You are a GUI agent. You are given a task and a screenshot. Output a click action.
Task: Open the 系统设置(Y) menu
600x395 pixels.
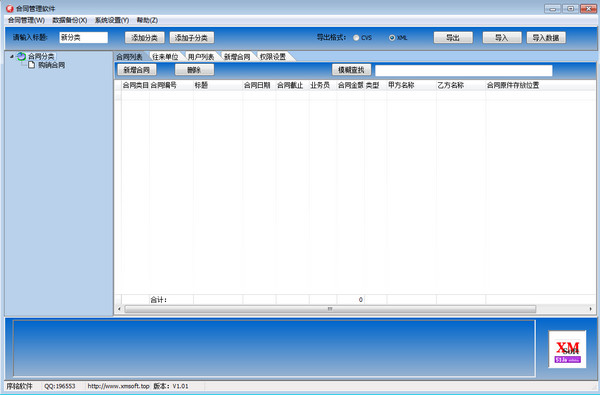[112, 20]
